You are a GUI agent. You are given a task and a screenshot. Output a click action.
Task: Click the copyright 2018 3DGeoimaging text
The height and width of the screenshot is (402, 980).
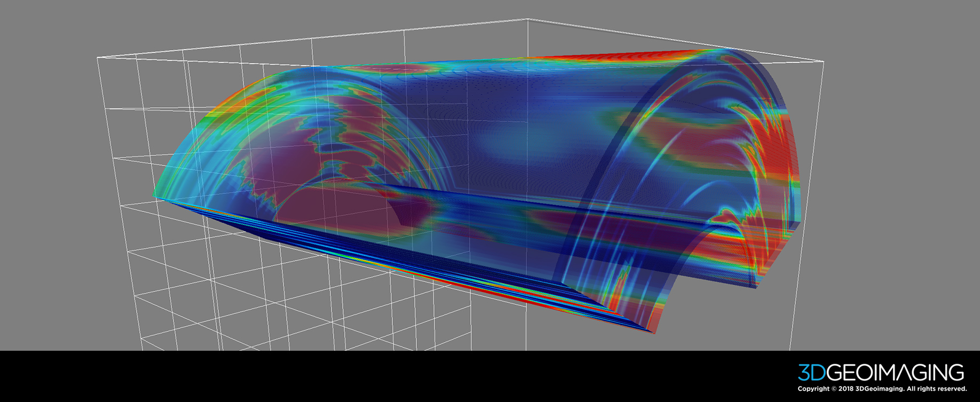coord(882,389)
